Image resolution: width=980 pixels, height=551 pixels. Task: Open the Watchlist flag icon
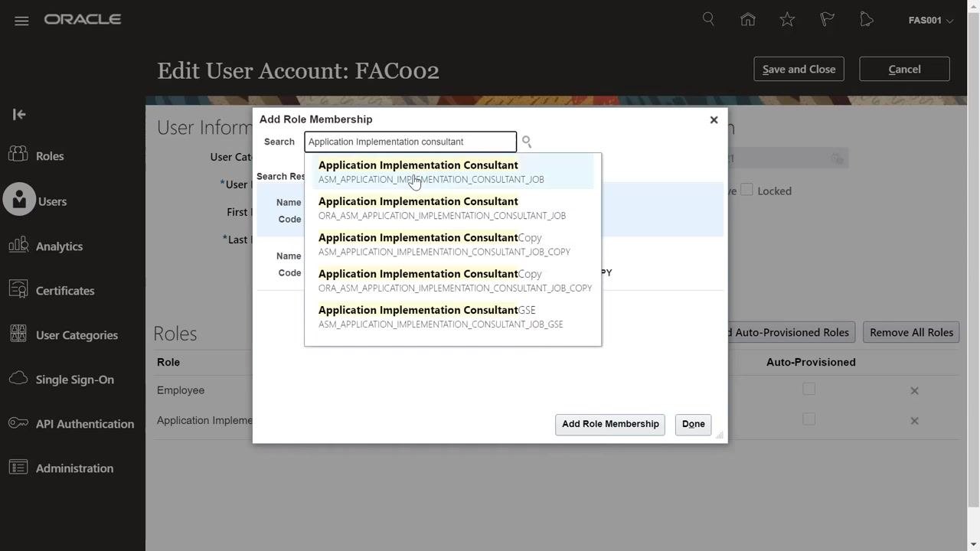tap(827, 20)
